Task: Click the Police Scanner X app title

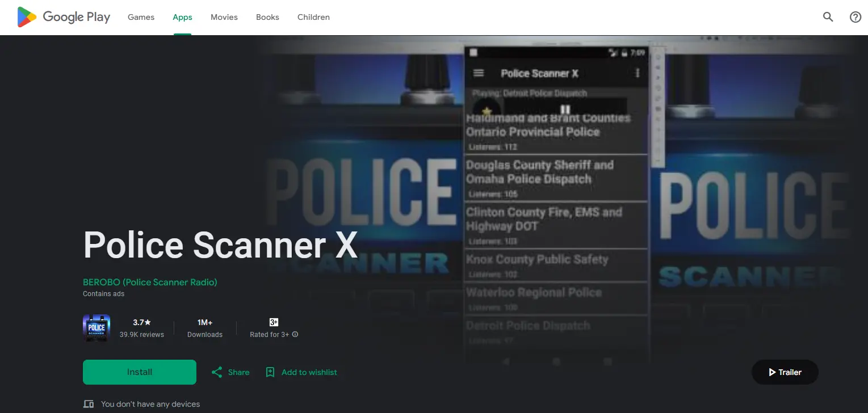Action: click(x=220, y=246)
